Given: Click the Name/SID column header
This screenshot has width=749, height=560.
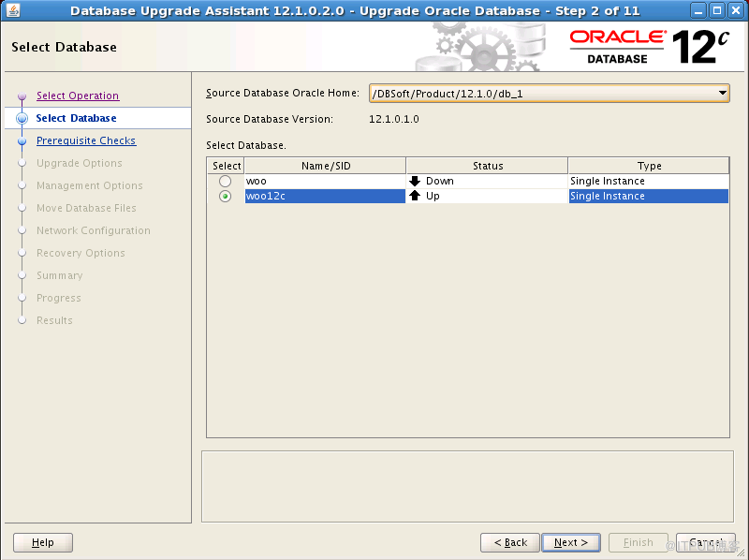Looking at the screenshot, I should (x=325, y=166).
